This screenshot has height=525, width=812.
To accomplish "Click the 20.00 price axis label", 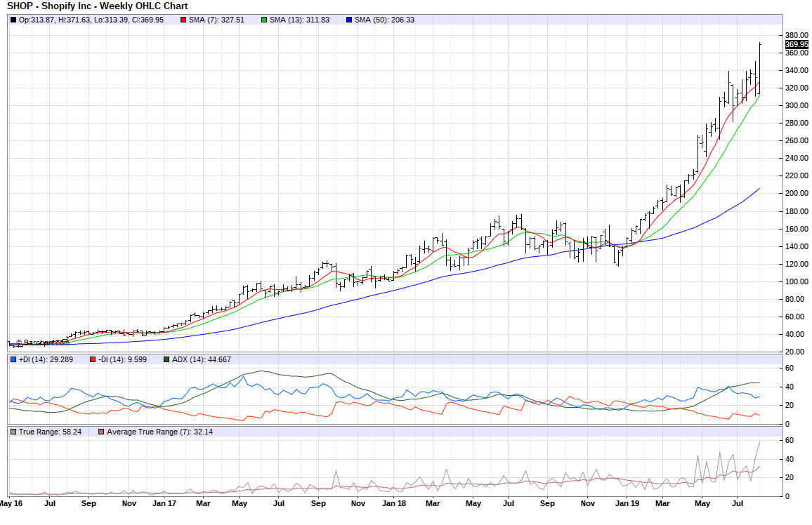I will coord(795,352).
